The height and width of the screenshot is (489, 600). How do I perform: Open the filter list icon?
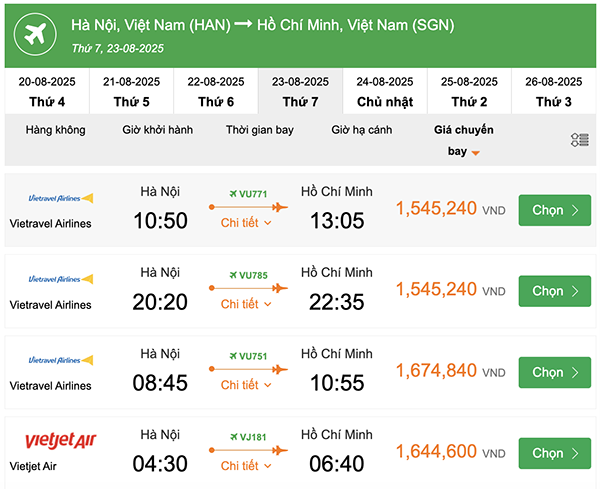[x=579, y=140]
